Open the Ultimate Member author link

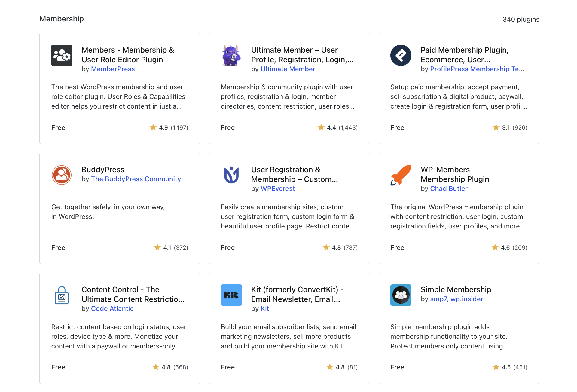[288, 69]
